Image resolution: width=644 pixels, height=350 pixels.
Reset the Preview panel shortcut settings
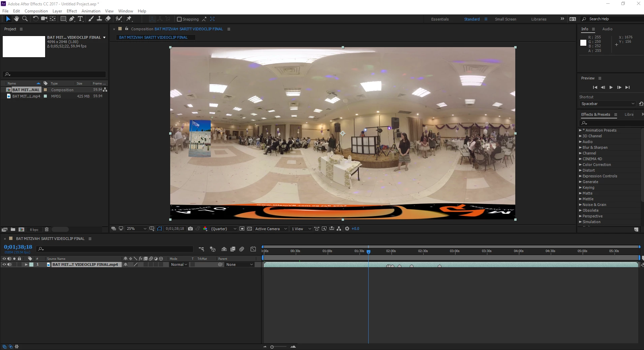tap(641, 104)
